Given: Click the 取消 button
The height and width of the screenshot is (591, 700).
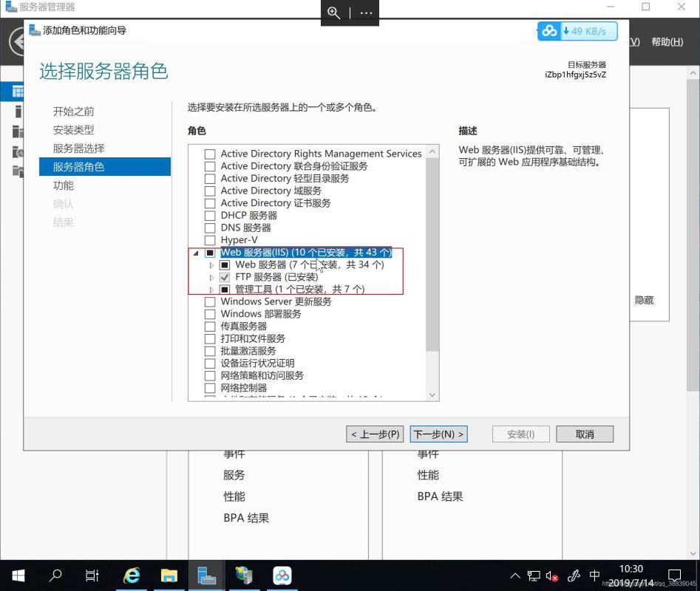Looking at the screenshot, I should (585, 434).
